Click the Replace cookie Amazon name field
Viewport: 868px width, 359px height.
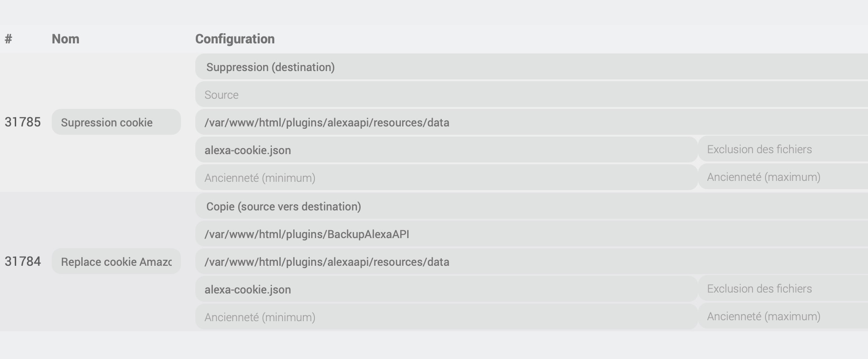pos(116,262)
